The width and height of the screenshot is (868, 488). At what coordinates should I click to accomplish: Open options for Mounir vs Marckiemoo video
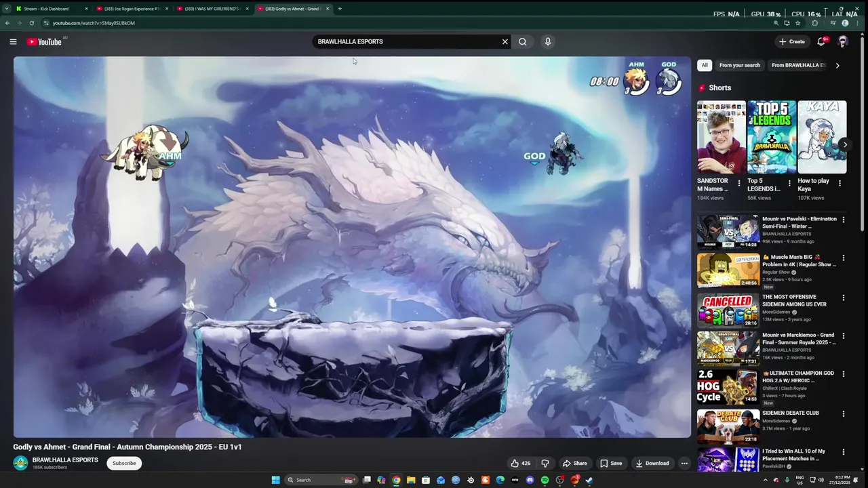pos(844,336)
